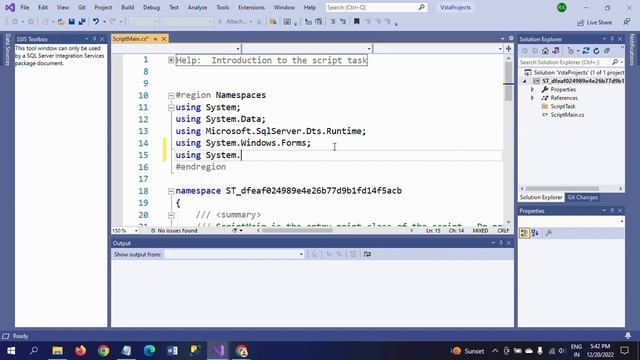Collapse the Namespaces region outline box

tap(171, 96)
